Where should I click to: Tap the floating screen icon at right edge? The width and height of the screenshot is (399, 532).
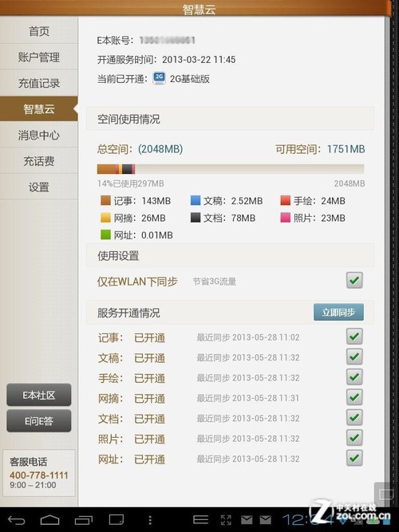coord(385,494)
